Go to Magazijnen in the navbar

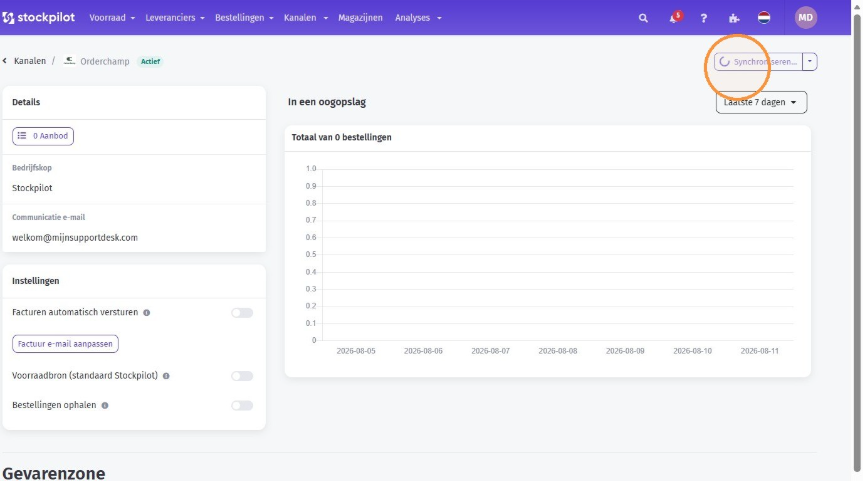(x=360, y=18)
